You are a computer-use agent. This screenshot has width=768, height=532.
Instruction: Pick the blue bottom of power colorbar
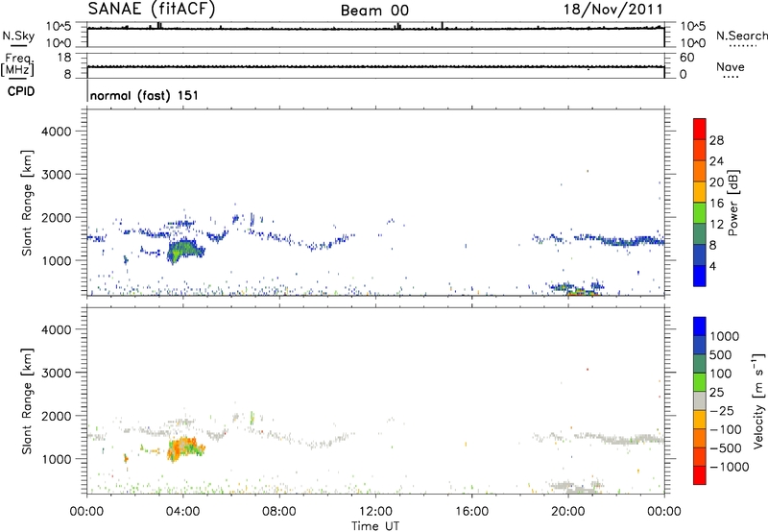[x=700, y=276]
